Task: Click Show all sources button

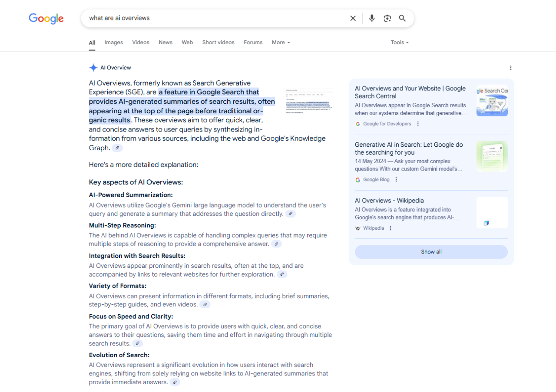Action: click(431, 252)
